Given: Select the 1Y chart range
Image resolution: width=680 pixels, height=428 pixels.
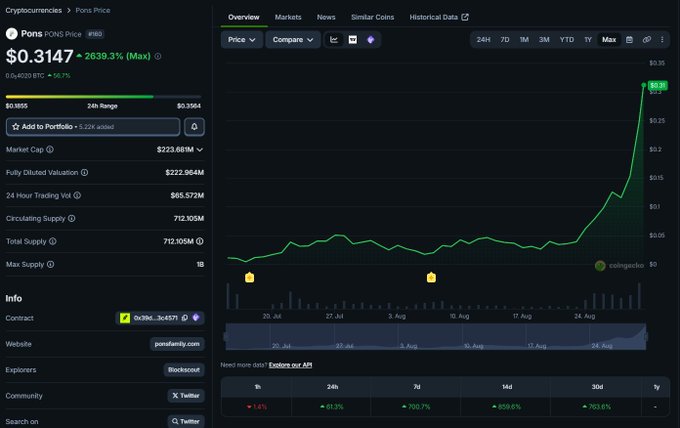Looking at the screenshot, I should [x=588, y=40].
